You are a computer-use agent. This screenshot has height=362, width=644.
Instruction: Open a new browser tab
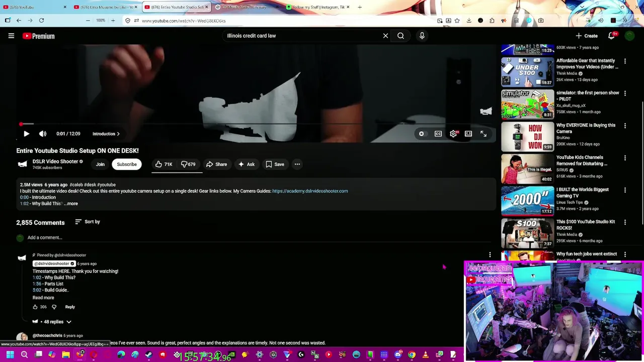coord(360,7)
